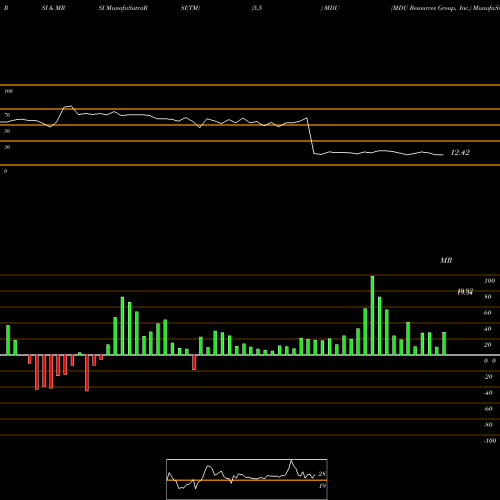This screenshot has height=500, width=500.
Task: Click the last green bar of the MR histogram
Action: pos(444,343)
